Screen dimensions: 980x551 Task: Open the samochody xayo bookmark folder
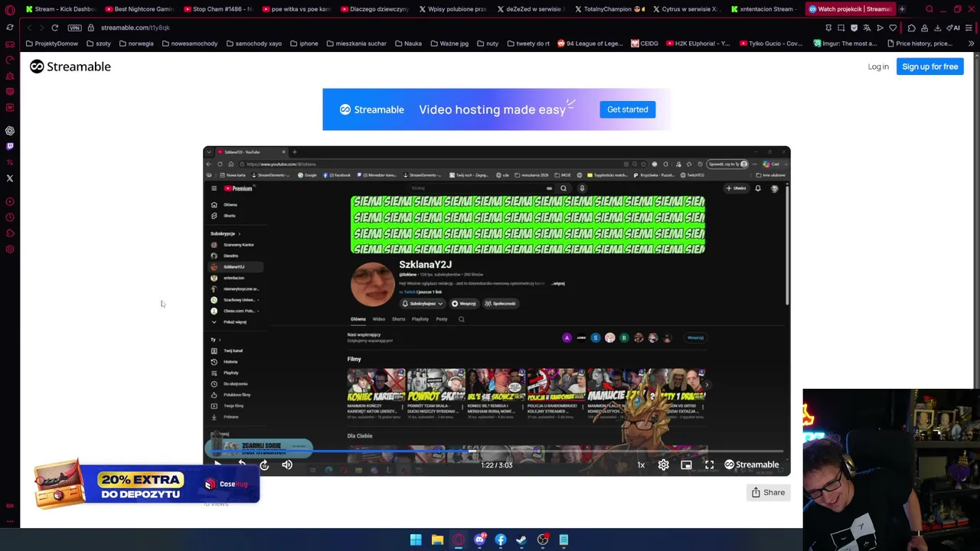(x=254, y=44)
